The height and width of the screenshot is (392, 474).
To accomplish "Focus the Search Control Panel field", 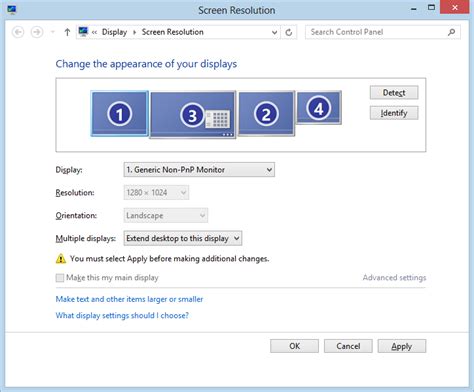I will coord(377,32).
